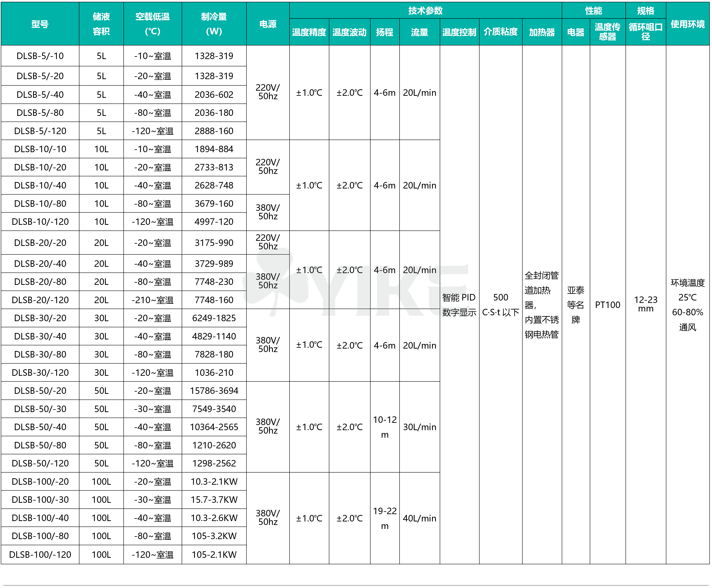Select the DLSB-50/-30 row model

tap(40, 409)
